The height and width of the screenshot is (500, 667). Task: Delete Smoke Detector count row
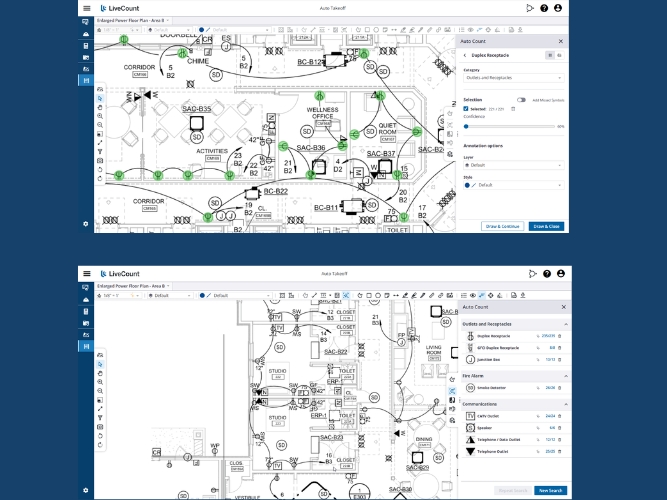coord(559,388)
